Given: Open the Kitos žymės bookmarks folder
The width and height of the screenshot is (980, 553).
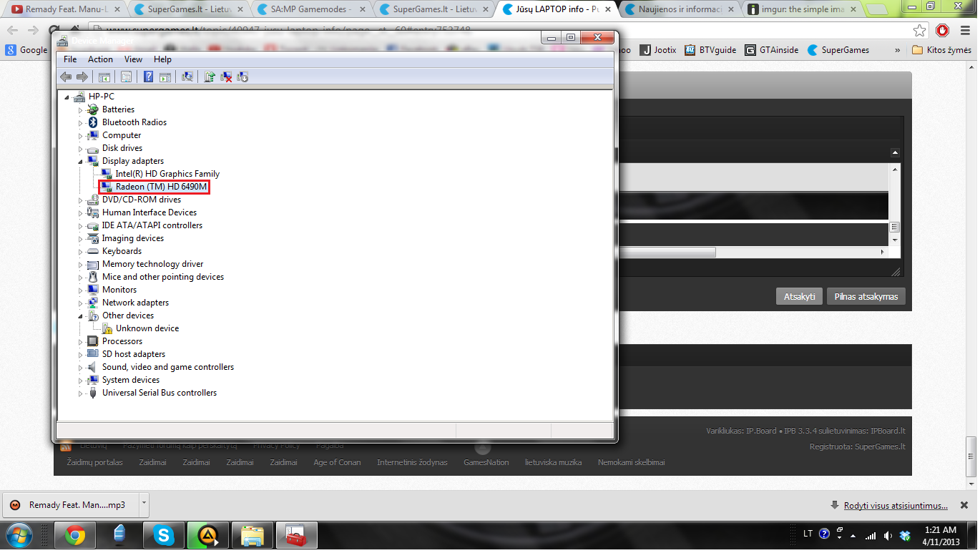Looking at the screenshot, I should (942, 50).
